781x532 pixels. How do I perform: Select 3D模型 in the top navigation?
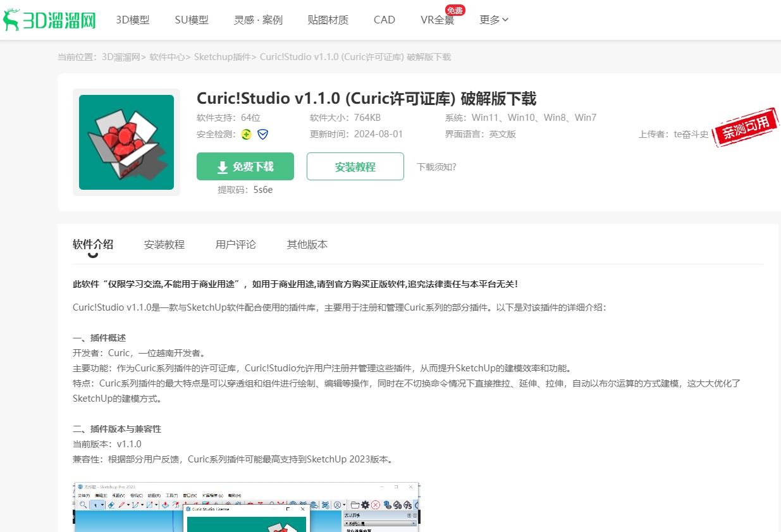tap(132, 20)
